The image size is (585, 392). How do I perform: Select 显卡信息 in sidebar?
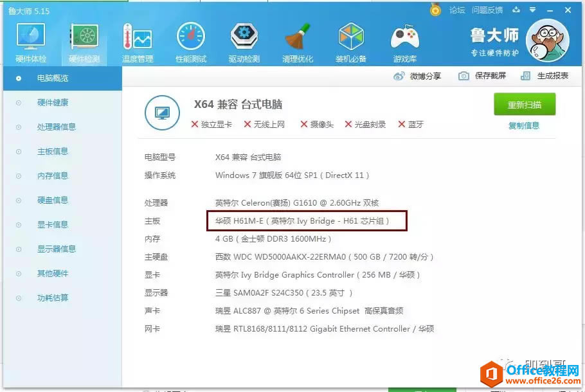coord(62,225)
